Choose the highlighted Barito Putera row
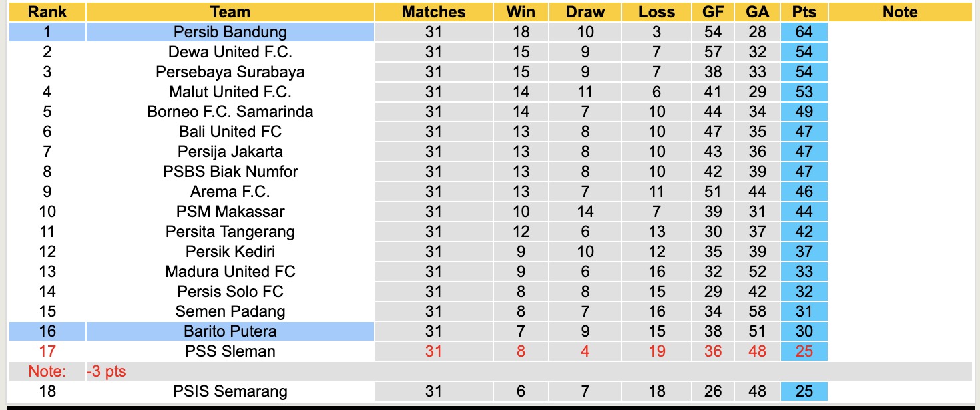Image resolution: width=980 pixels, height=410 pixels. pyautogui.click(x=230, y=331)
